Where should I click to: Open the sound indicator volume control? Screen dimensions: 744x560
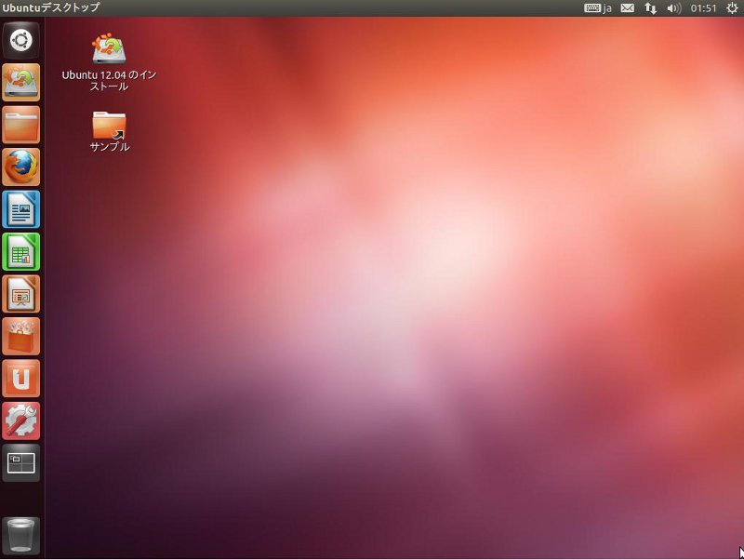[x=671, y=7]
